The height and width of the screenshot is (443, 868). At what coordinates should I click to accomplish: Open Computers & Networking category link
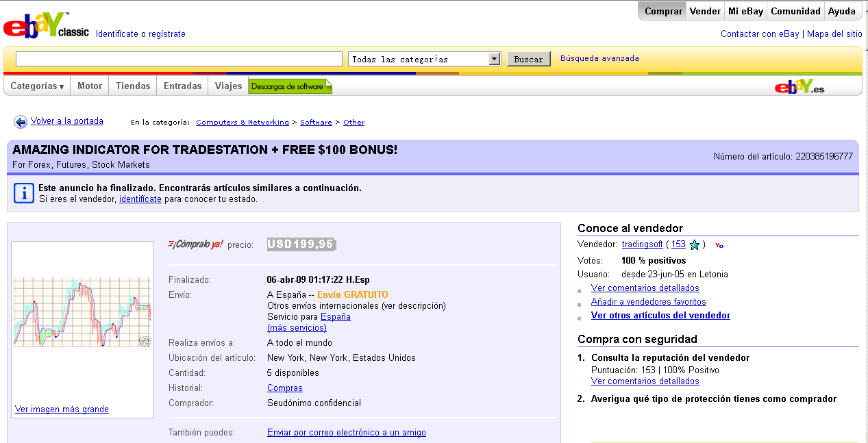click(243, 123)
